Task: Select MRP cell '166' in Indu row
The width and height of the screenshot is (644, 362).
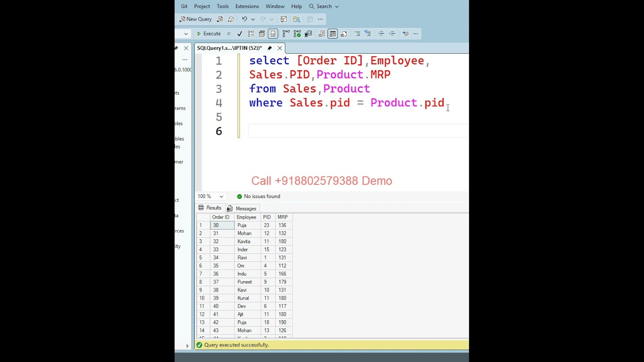Action: click(x=283, y=274)
